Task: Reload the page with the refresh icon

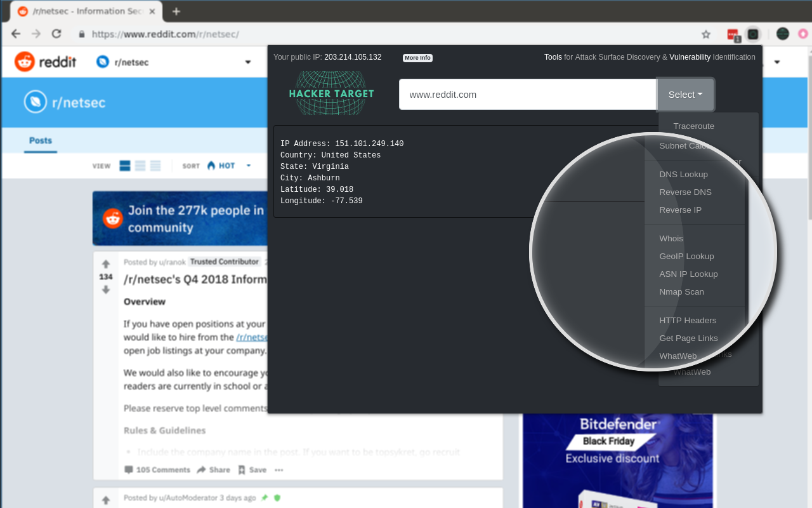Action: (x=58, y=34)
